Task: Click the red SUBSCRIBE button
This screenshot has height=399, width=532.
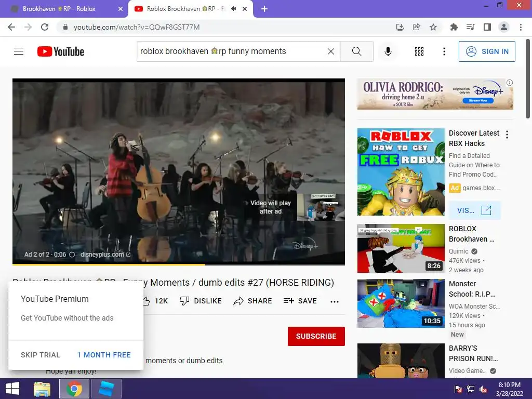Action: (x=316, y=336)
